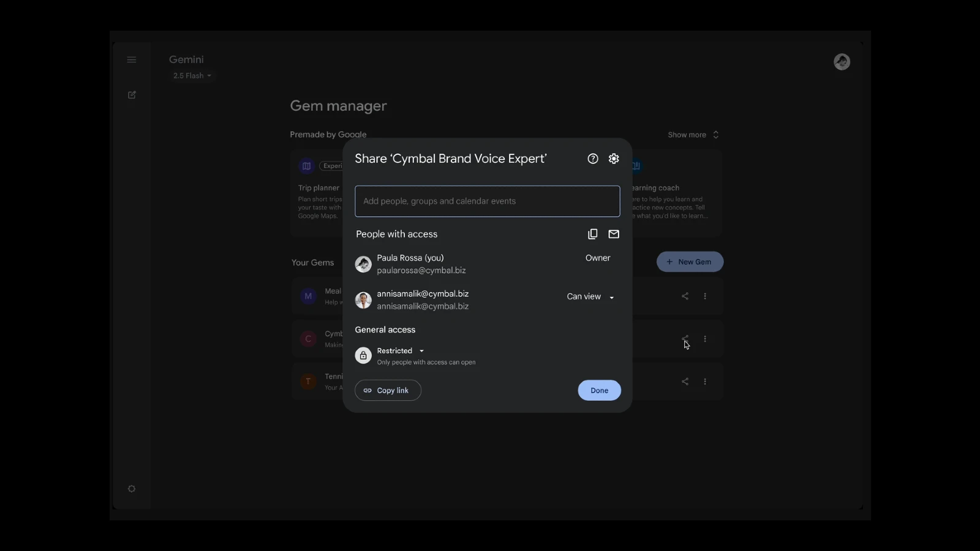Click the copy emails icon beside People with access
This screenshot has height=551, width=980.
click(592, 234)
